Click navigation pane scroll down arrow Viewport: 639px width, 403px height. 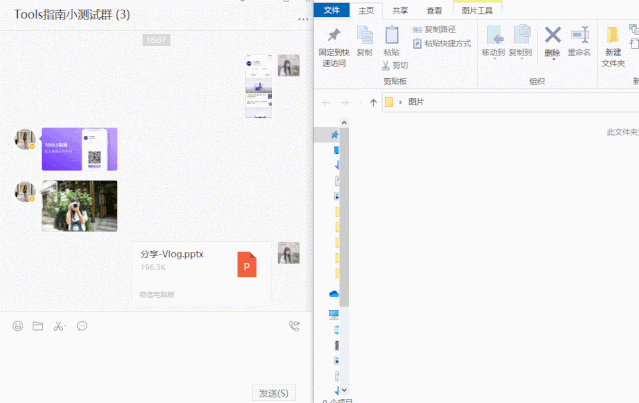344,390
